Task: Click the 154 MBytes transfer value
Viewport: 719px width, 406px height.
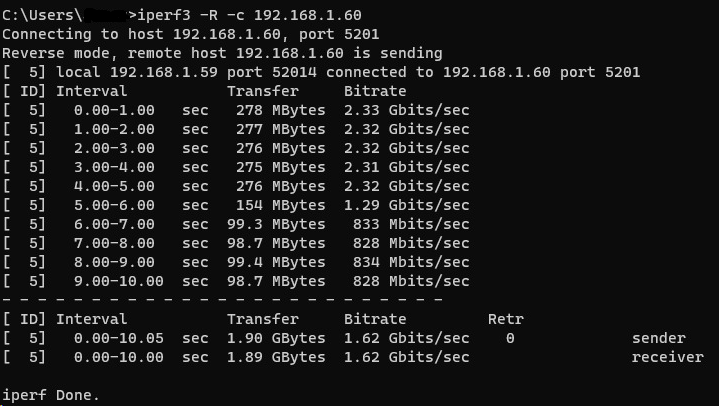Action: tap(281, 205)
